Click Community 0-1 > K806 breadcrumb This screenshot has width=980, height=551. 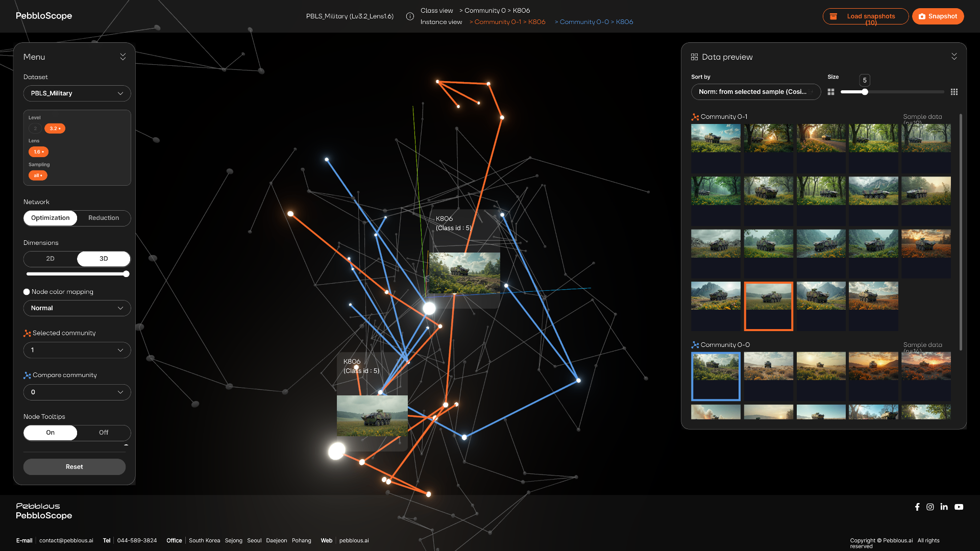[x=507, y=22]
